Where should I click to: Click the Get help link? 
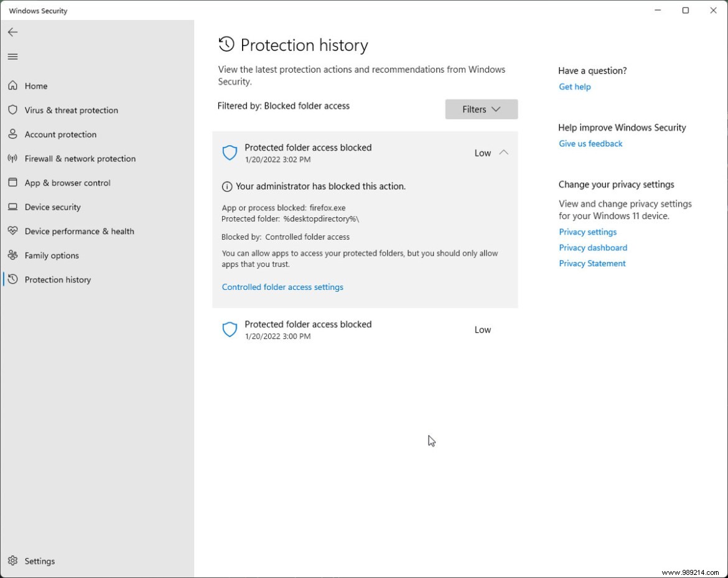[574, 86]
